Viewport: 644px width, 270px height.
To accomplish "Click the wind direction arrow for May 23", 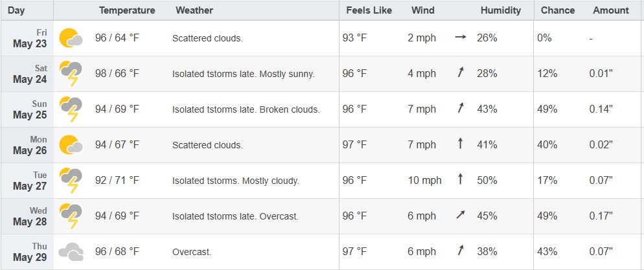I will pos(461,38).
